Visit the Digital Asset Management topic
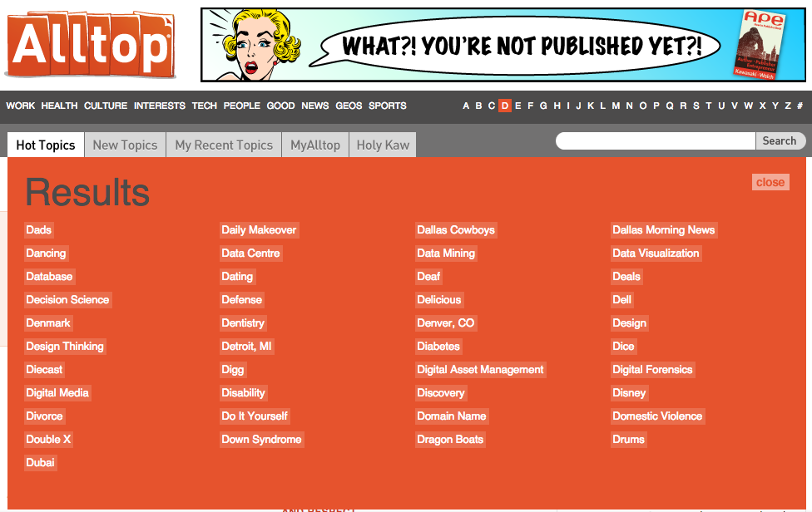The width and height of the screenshot is (812, 512). 480,370
